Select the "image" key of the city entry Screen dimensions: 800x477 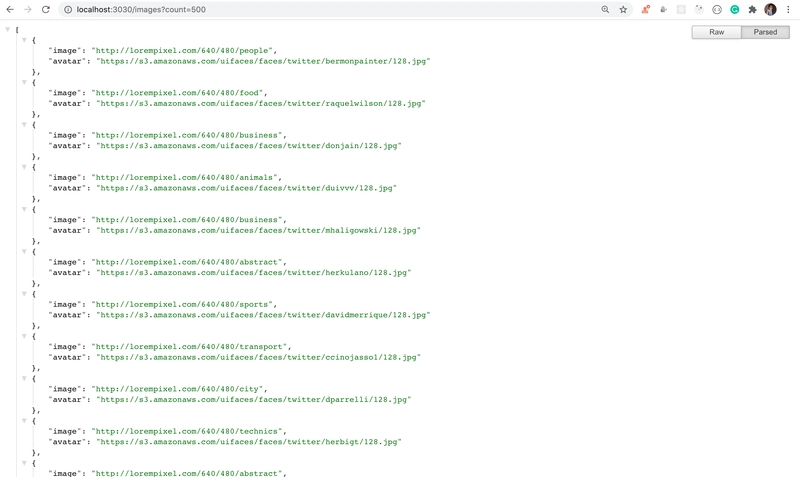coord(65,389)
